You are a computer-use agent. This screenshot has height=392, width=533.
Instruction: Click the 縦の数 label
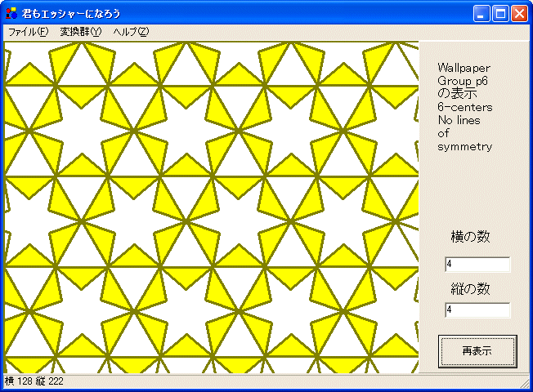click(x=470, y=289)
